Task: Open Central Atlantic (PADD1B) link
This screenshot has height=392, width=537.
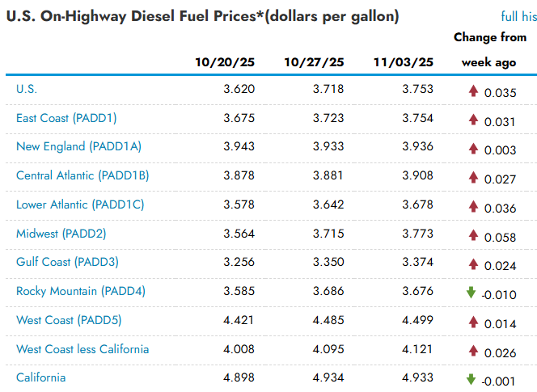Action: click(82, 175)
